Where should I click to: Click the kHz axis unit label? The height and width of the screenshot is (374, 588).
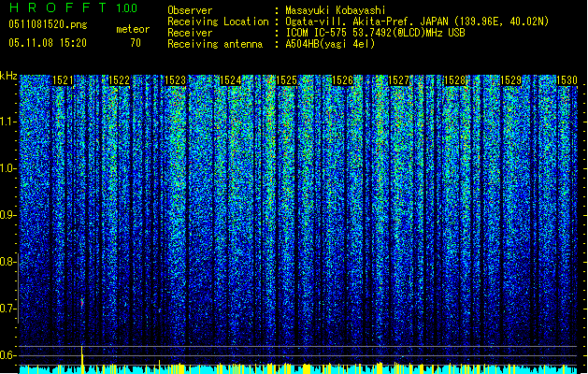click(8, 76)
